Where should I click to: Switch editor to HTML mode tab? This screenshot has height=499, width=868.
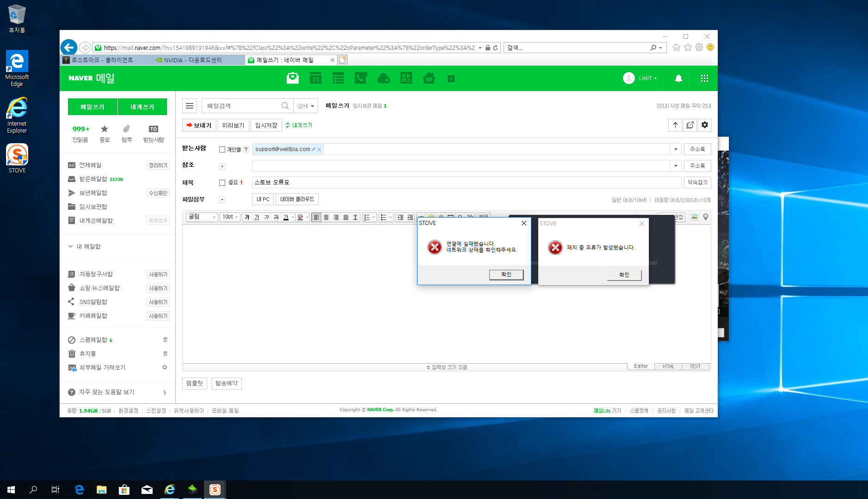click(x=668, y=366)
